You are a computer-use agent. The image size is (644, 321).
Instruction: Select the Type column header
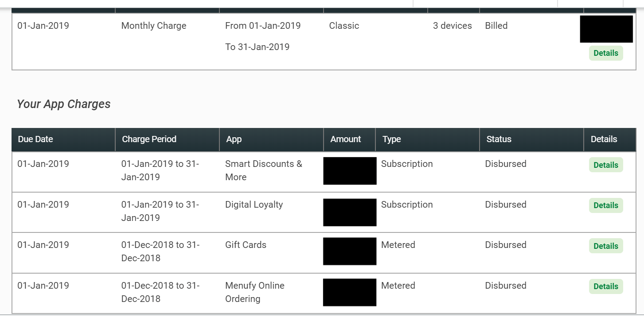(391, 139)
